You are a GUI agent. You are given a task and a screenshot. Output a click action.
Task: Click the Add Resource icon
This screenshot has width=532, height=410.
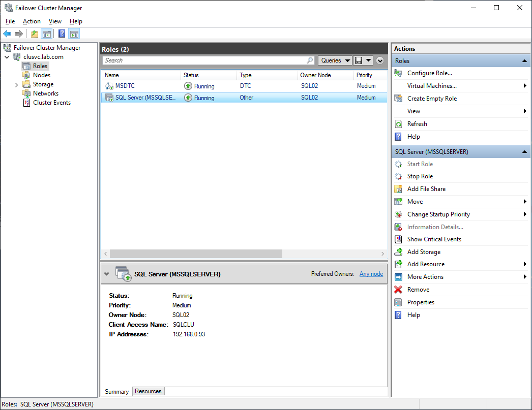point(398,264)
